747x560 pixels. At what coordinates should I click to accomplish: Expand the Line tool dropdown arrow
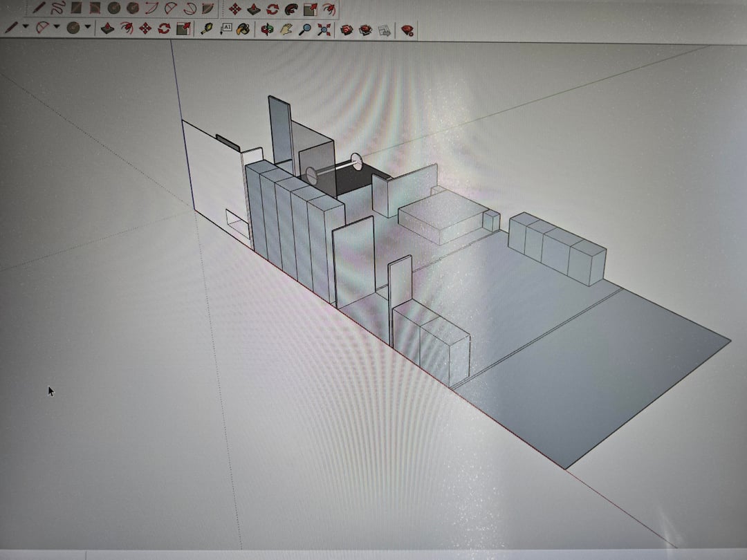tap(26, 28)
